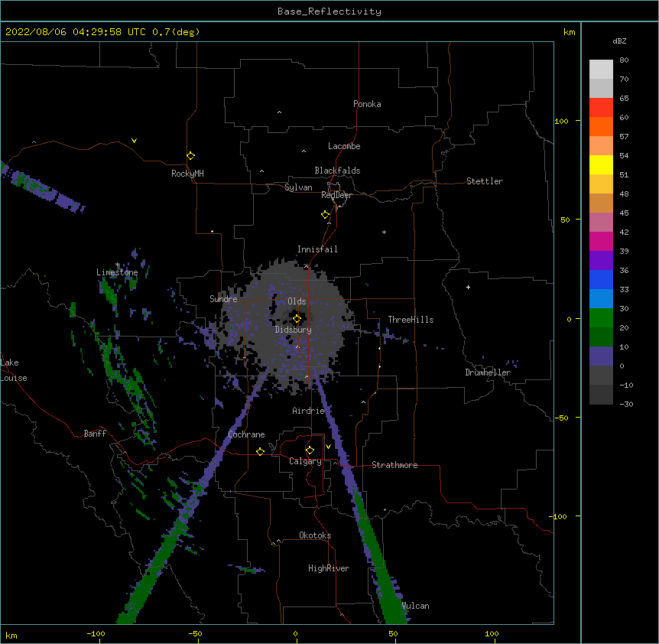
Task: Pick the light gray 80-70 dBZ swatch
Action: [601, 70]
